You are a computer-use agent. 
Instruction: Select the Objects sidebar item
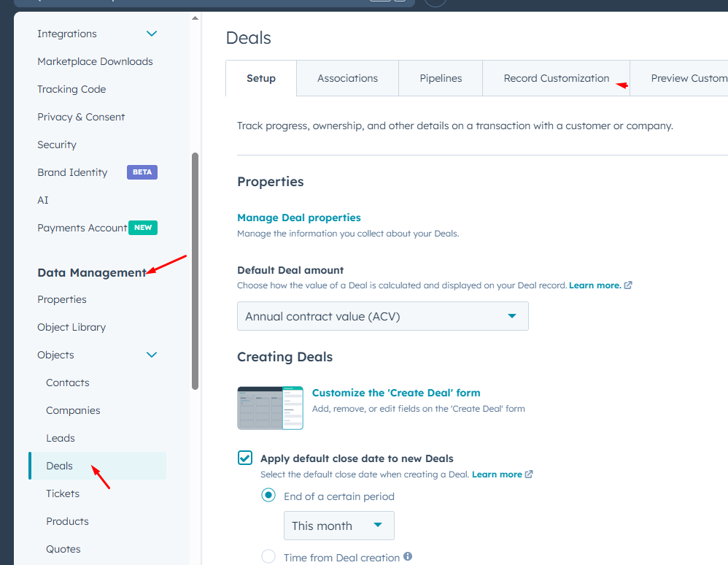pyautogui.click(x=55, y=355)
